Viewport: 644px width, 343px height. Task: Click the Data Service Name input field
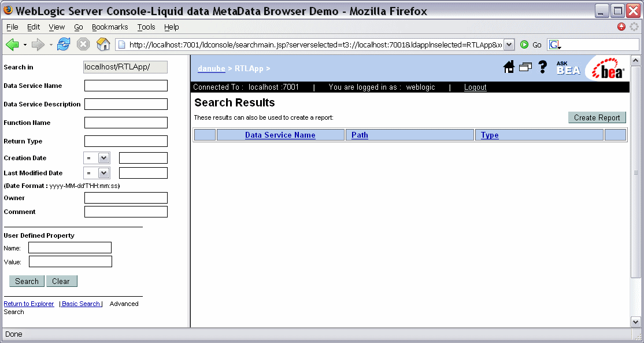point(126,86)
